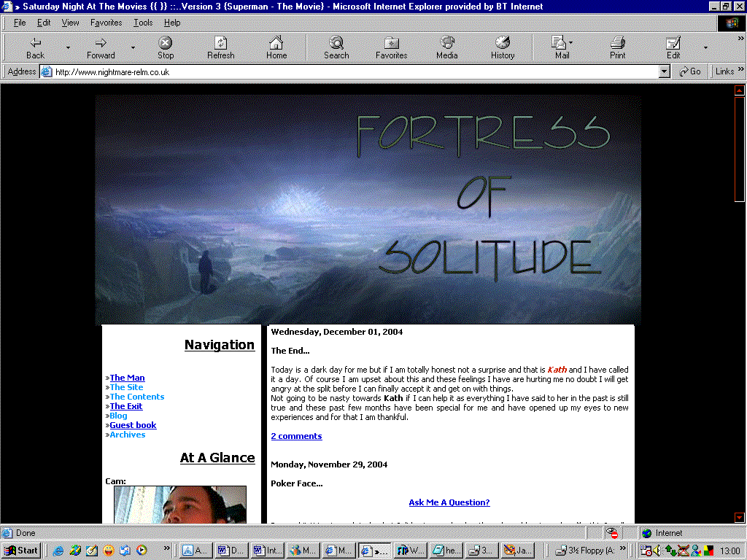Viewport: 747px width, 560px height.
Task: Click the Go button
Action: click(690, 71)
